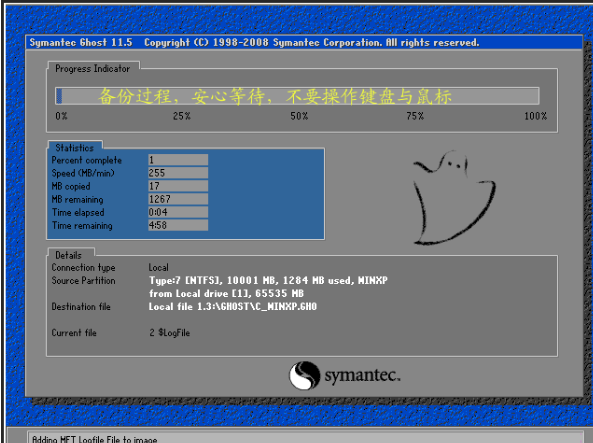The image size is (593, 443).
Task: Click the Ghost mascot drawing
Action: pos(454,197)
